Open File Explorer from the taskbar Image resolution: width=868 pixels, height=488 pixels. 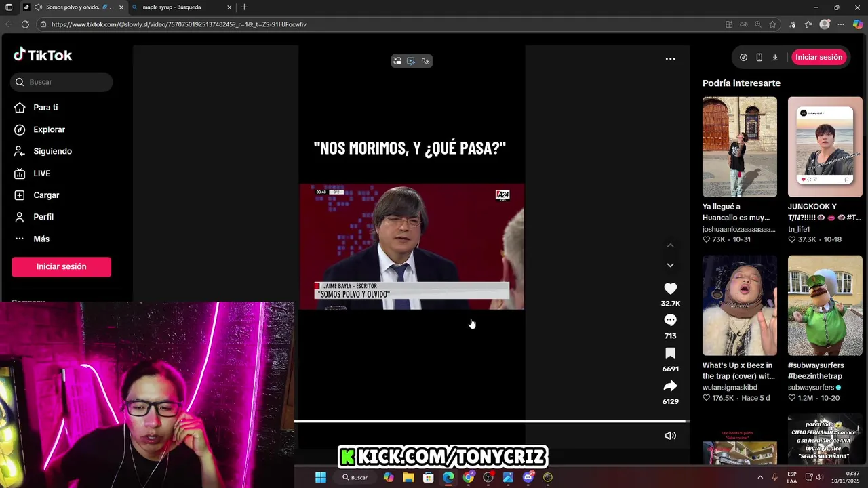408,477
